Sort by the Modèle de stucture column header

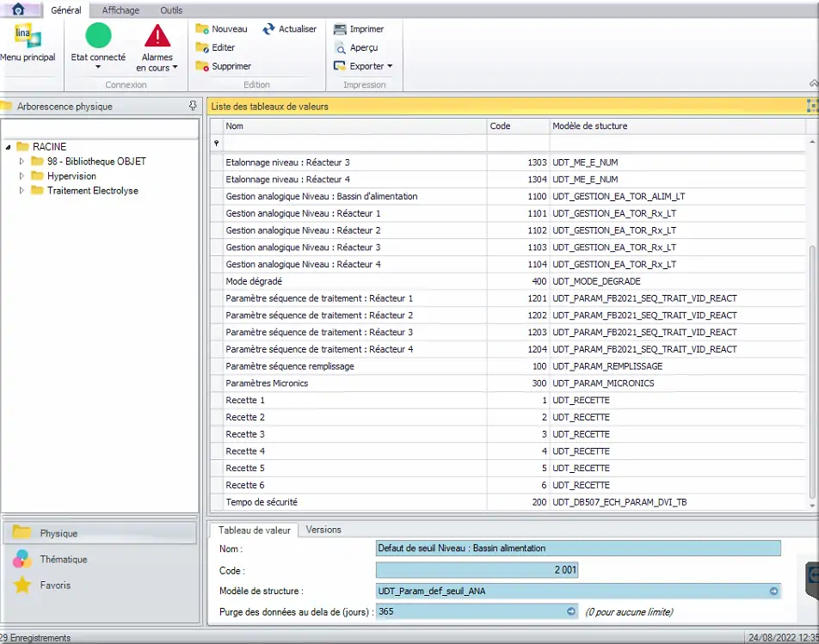[677, 126]
